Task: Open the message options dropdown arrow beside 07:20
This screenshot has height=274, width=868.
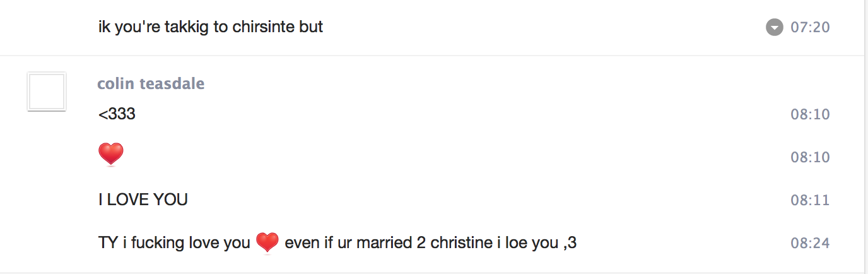Action: pos(774,27)
